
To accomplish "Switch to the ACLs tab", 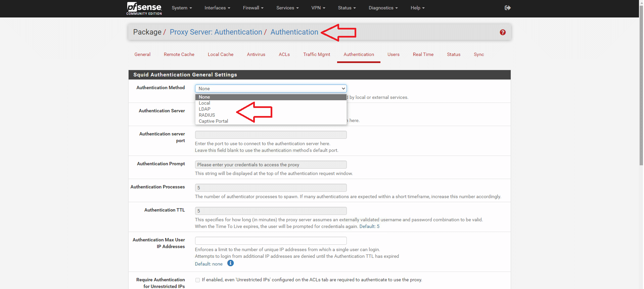I will click(x=284, y=54).
